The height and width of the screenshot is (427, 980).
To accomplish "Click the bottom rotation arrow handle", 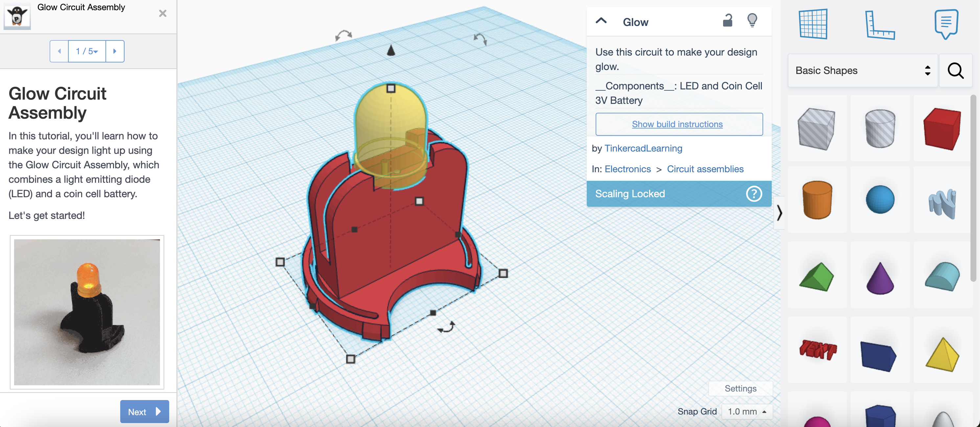I will 446,327.
